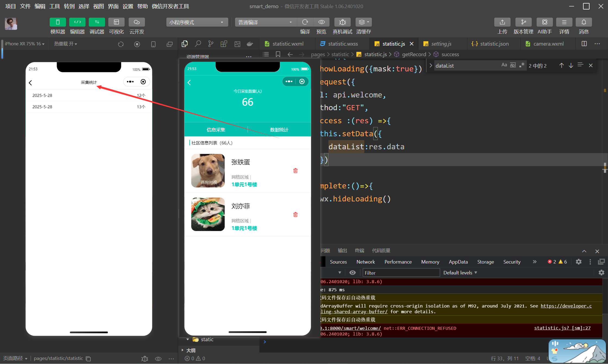Toggle the simulator (模拟器) panel button

point(58,22)
